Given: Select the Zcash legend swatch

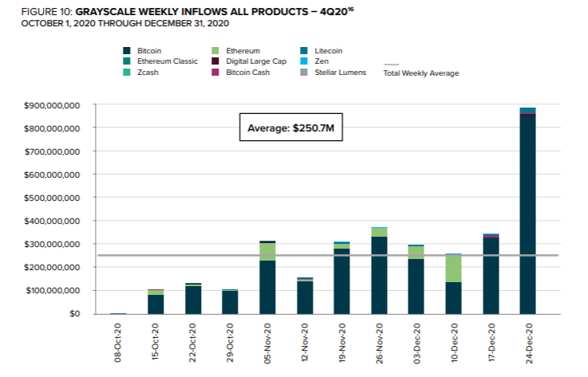Looking at the screenshot, I should 127,73.
